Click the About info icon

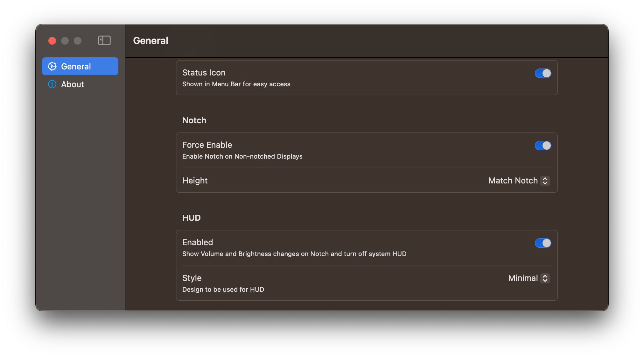(52, 84)
